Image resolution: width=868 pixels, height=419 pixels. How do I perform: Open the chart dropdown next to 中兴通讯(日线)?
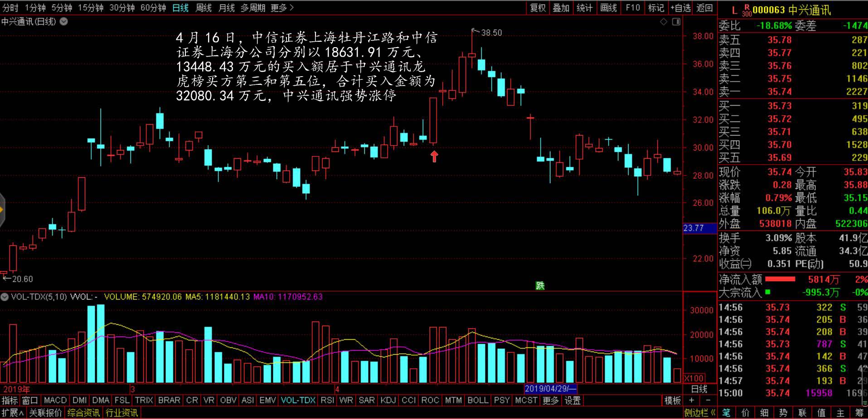point(64,21)
